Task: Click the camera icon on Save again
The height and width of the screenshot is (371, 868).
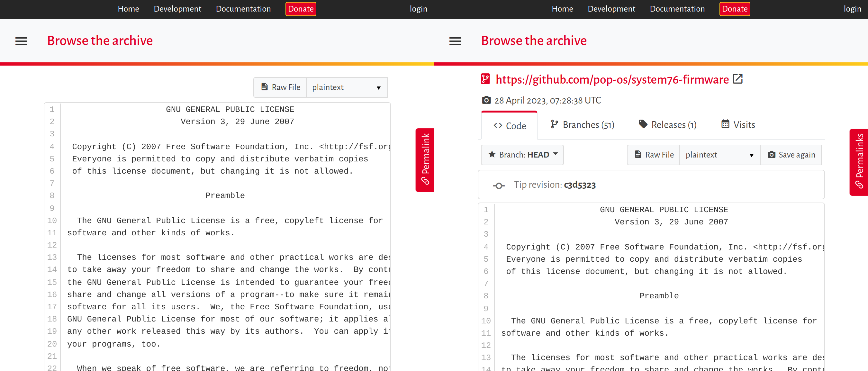Action: tap(771, 154)
